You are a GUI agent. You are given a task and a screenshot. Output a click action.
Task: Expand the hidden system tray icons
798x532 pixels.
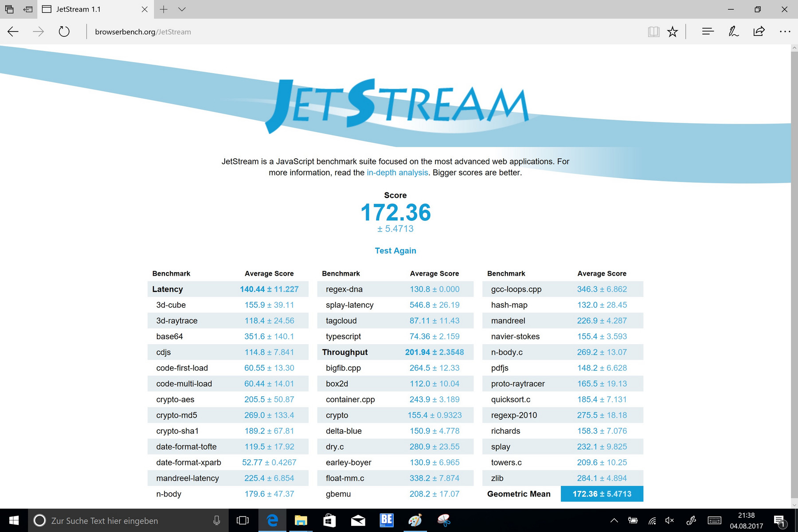point(614,520)
